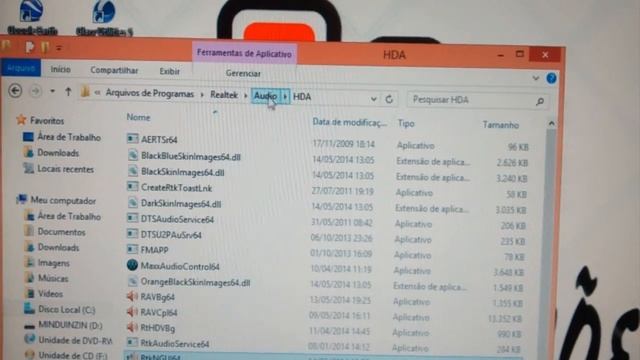
Task: Click Ferramentas de Aplicativo contextual tab
Action: tap(244, 53)
